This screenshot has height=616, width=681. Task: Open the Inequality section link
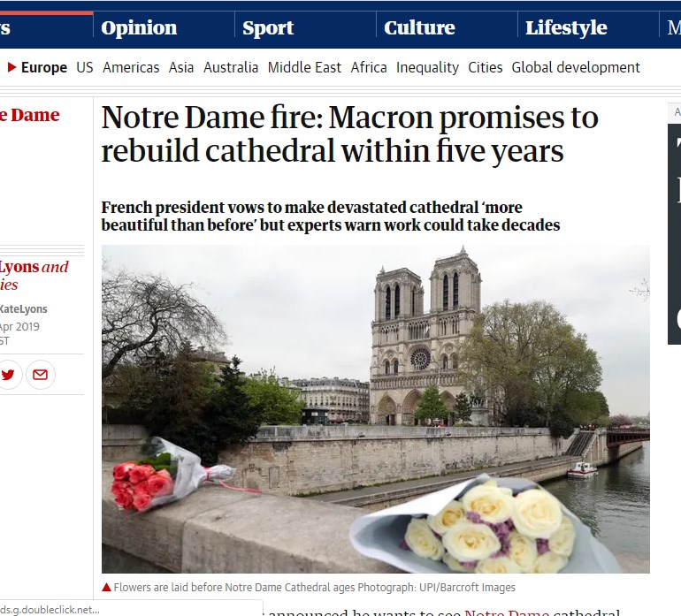pyautogui.click(x=427, y=67)
